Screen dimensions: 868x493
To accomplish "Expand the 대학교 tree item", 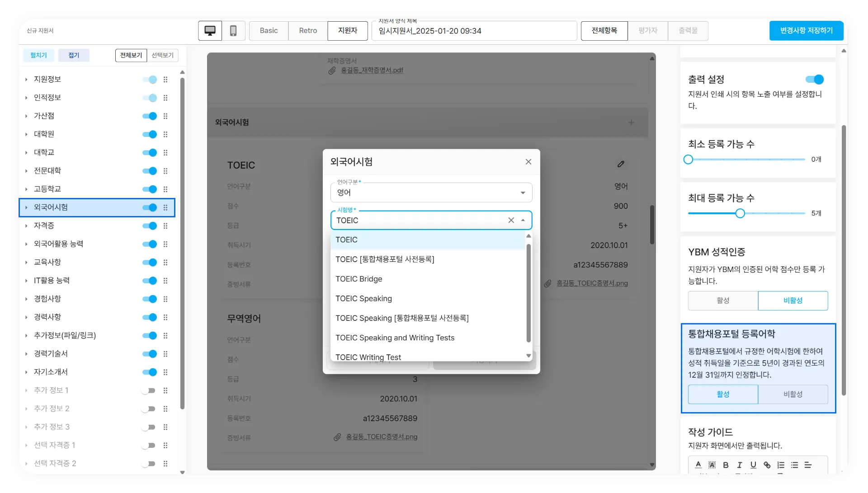I will pos(26,153).
